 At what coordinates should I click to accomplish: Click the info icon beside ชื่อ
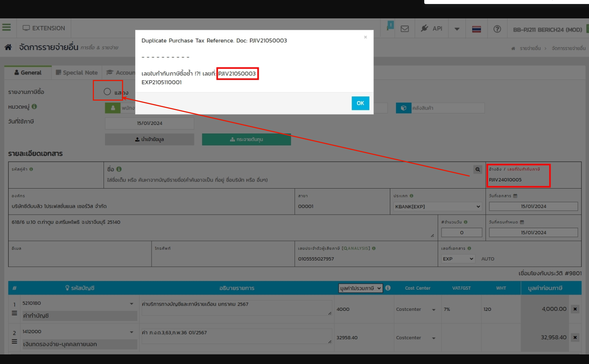click(119, 169)
